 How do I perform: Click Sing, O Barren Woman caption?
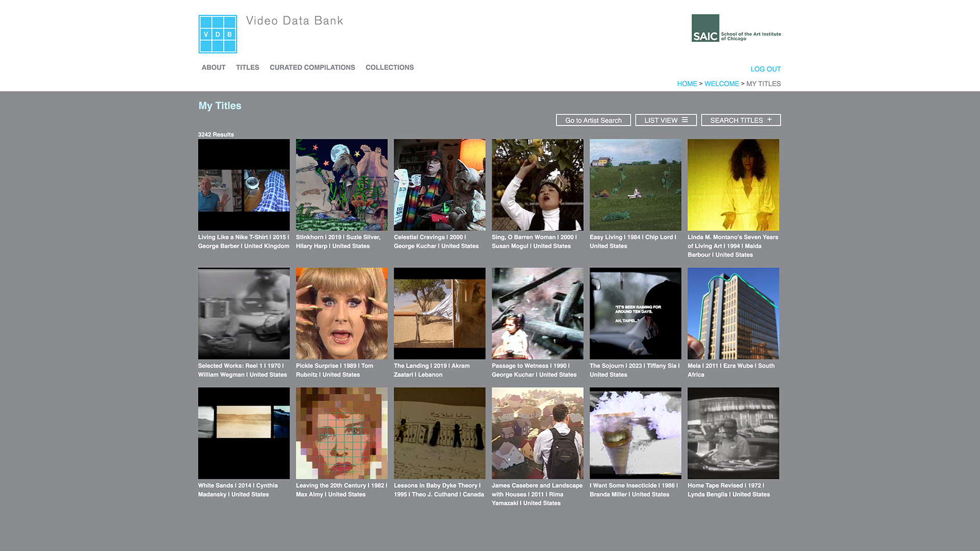click(x=534, y=241)
